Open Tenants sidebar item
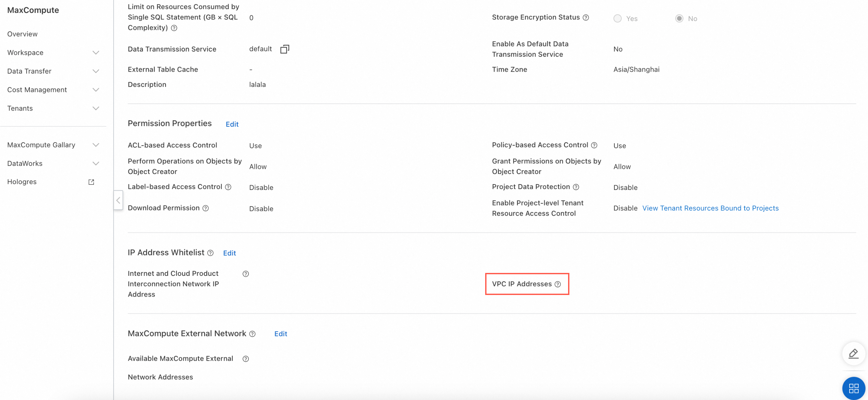The image size is (868, 400). (20, 108)
